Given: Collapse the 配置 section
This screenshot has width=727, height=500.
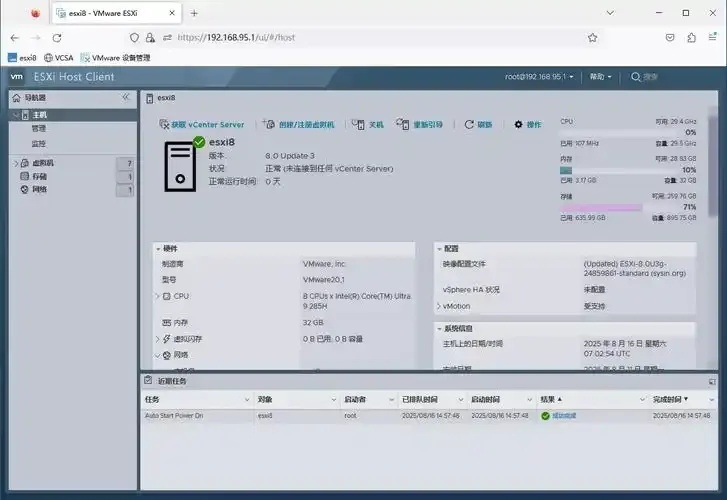Looking at the screenshot, I should (x=439, y=249).
